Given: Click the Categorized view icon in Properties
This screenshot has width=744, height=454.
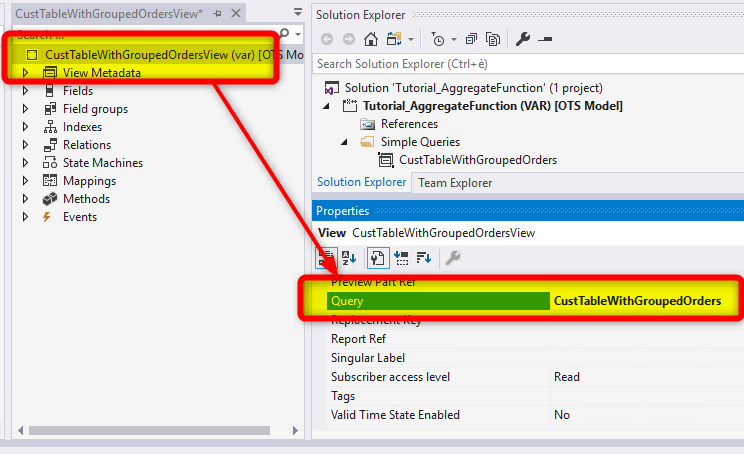Looking at the screenshot, I should pos(326,257).
